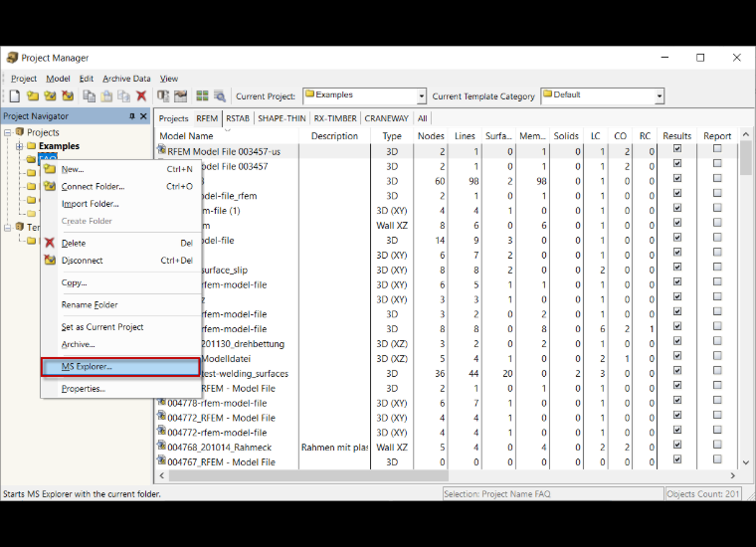Sort by Nodes column header
Viewport: 756px width, 547px height.
[431, 136]
